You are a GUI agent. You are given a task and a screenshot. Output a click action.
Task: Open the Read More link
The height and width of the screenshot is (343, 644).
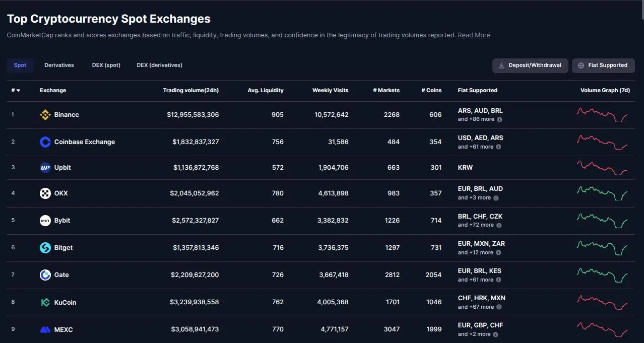click(x=473, y=35)
